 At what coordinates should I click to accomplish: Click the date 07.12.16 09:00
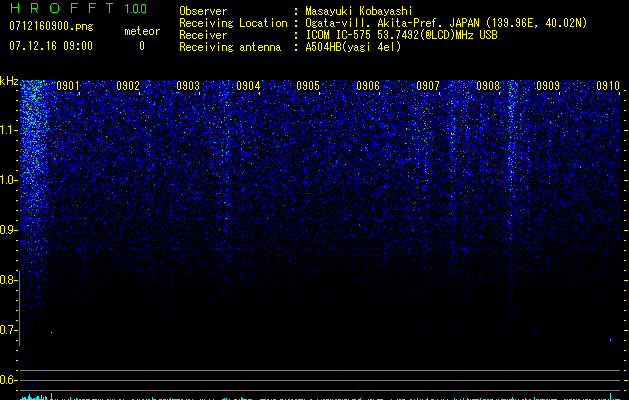pyautogui.click(x=51, y=46)
